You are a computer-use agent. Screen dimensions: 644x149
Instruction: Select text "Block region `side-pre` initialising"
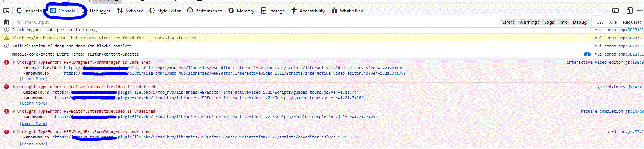pyautogui.click(x=55, y=30)
